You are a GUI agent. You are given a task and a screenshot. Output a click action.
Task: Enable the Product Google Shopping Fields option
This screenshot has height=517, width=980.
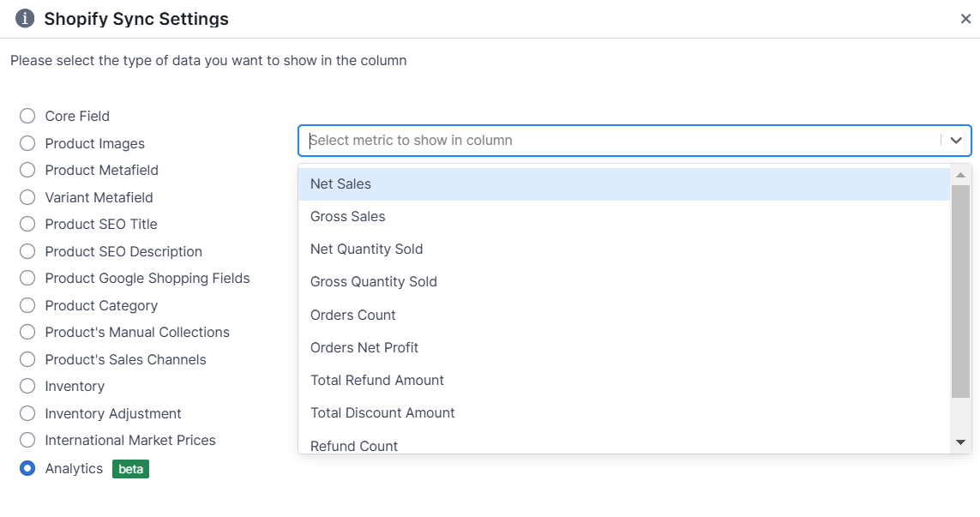(27, 278)
